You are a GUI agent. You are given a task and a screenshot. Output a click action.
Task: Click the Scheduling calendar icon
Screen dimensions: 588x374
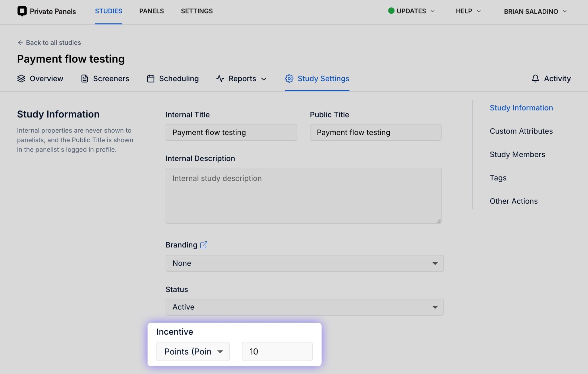[151, 79]
